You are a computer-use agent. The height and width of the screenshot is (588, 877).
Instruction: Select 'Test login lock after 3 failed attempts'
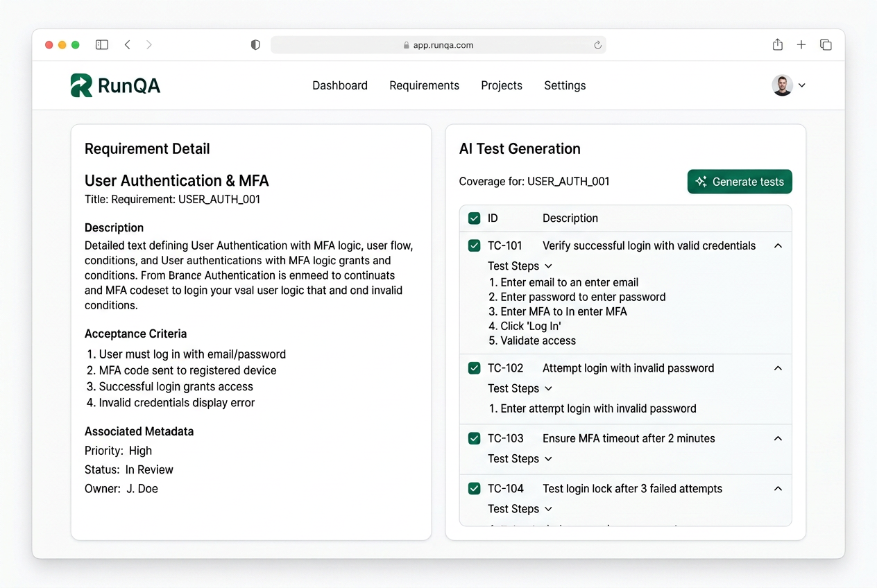point(633,489)
